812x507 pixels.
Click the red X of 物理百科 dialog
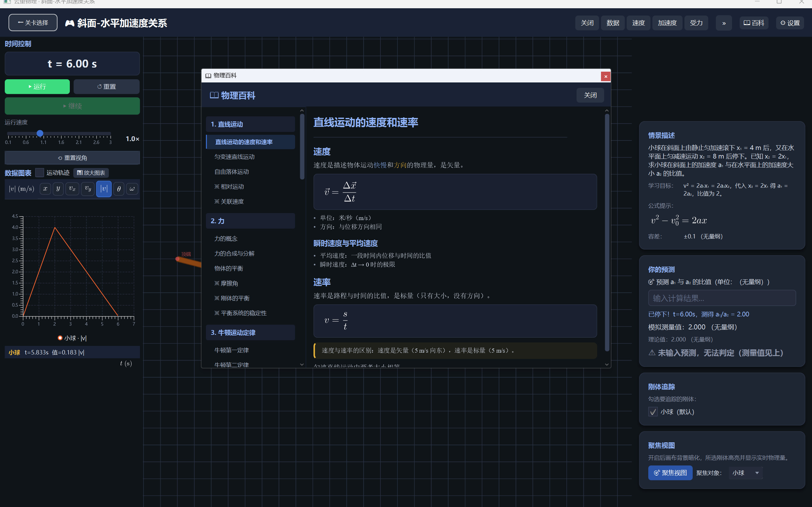click(x=606, y=76)
